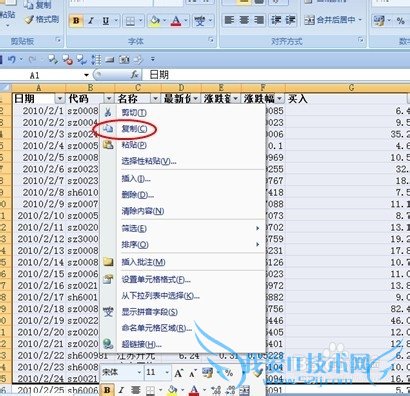Image resolution: width=410 pixels, height=396 pixels.
Task: Click the Decrease Indent icon
Action: coord(276,20)
